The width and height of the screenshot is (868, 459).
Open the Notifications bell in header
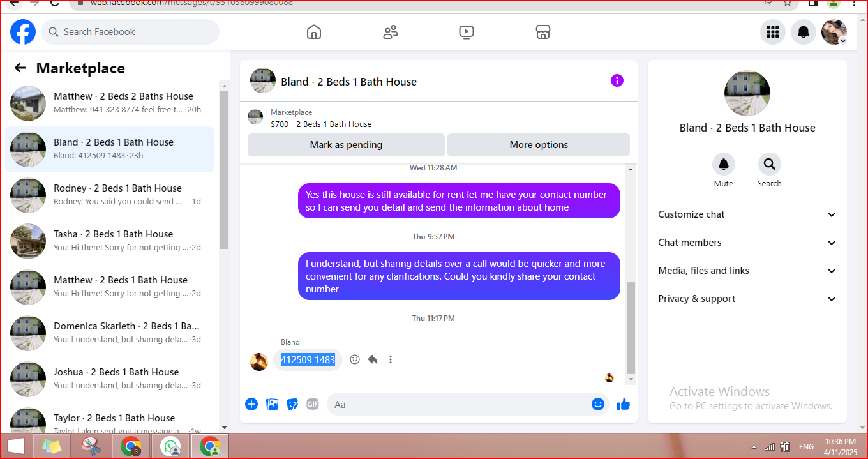tap(804, 32)
